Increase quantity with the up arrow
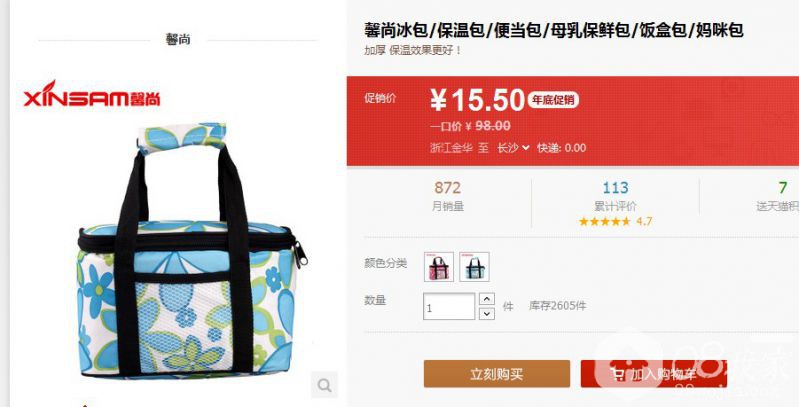799x407 pixels. [487, 299]
